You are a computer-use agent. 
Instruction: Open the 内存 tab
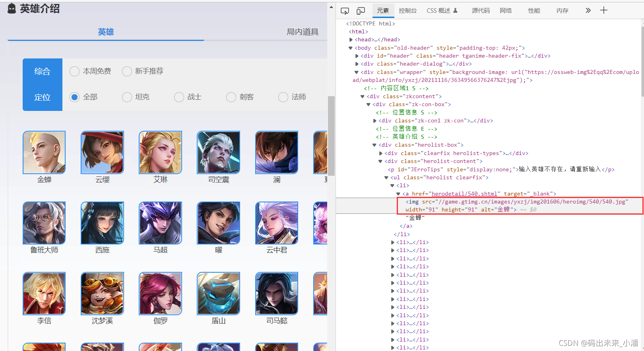tap(562, 11)
